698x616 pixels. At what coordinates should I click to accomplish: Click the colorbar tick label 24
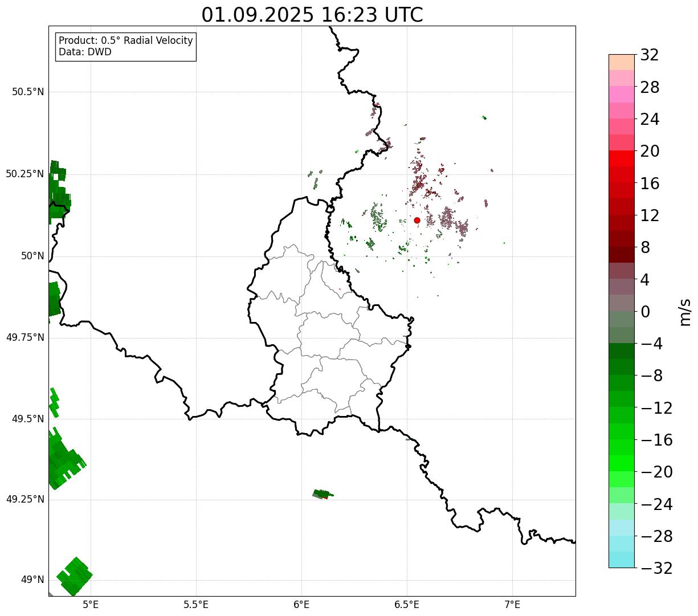tap(650, 119)
